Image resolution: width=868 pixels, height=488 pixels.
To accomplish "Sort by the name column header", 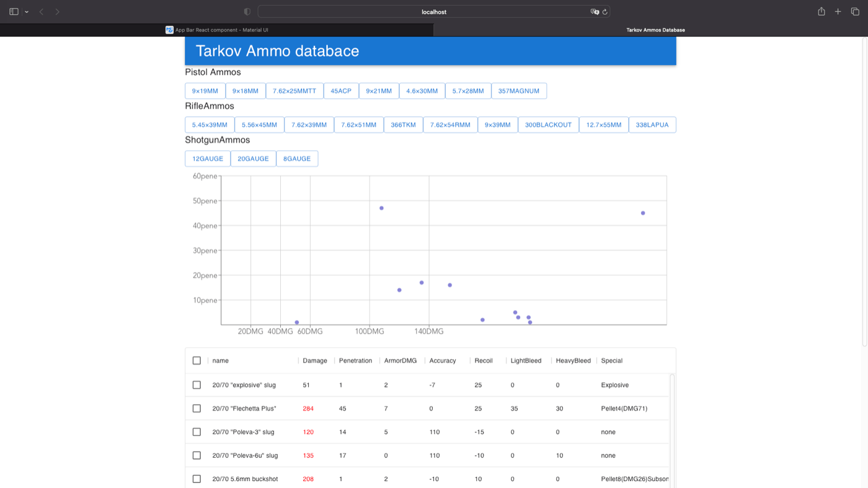I will [x=221, y=360].
